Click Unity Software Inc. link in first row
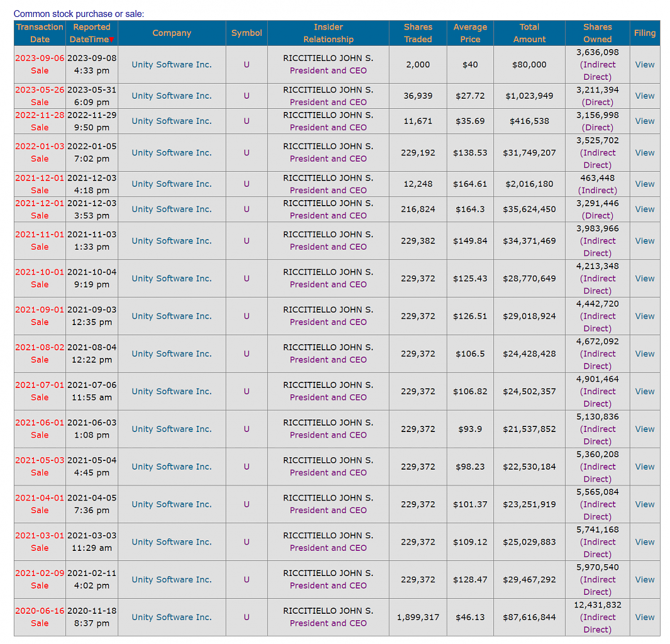Viewport: 670px width, 644px height. pyautogui.click(x=172, y=65)
